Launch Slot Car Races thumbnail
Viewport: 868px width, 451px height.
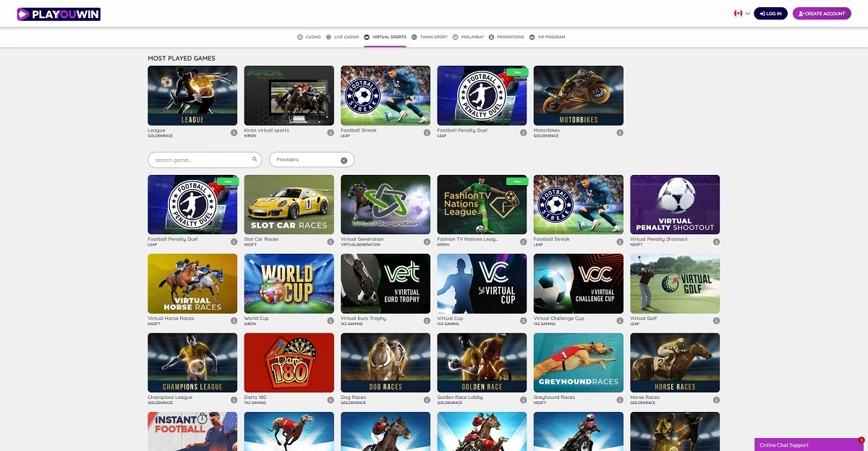tap(289, 205)
